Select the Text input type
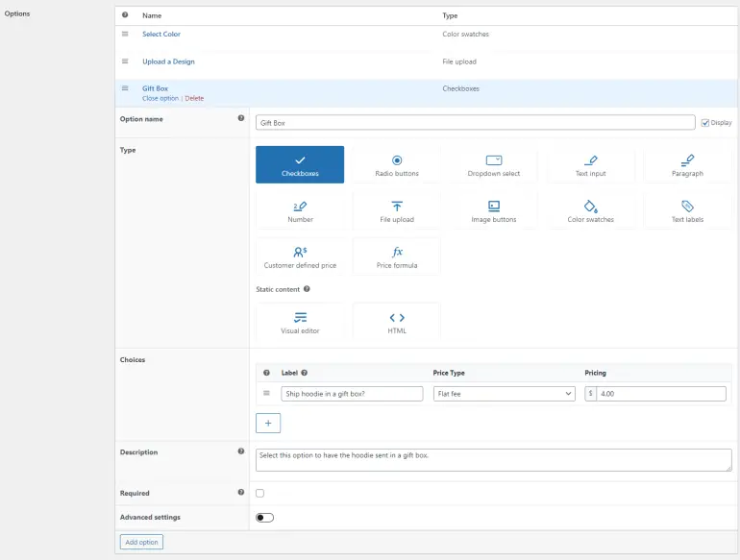 [590, 164]
